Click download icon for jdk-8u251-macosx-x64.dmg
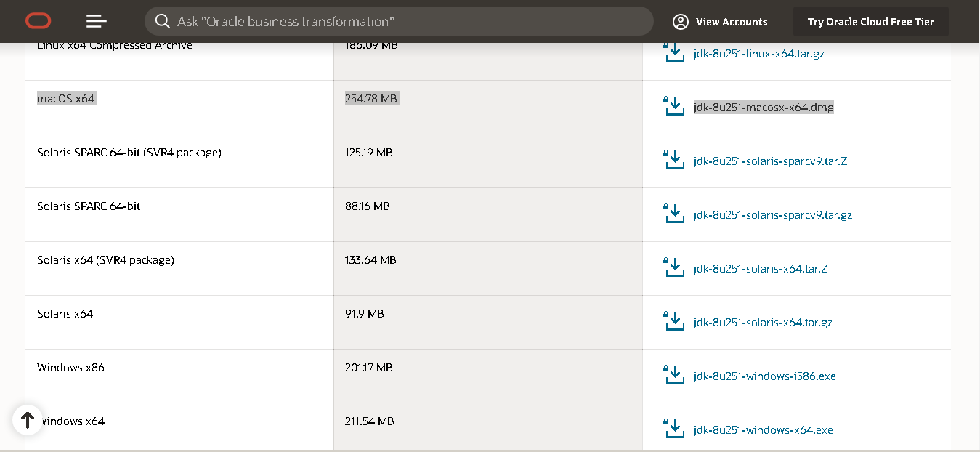This screenshot has width=980, height=452. point(674,106)
